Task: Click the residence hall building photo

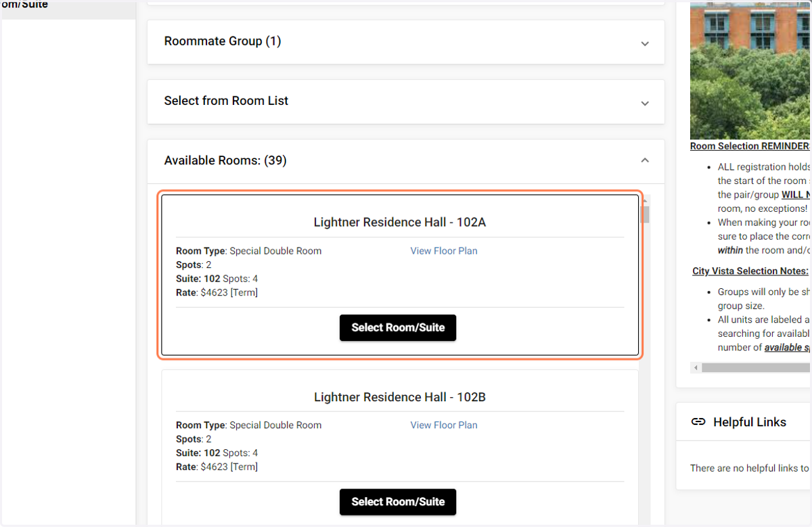Action: 750,70
